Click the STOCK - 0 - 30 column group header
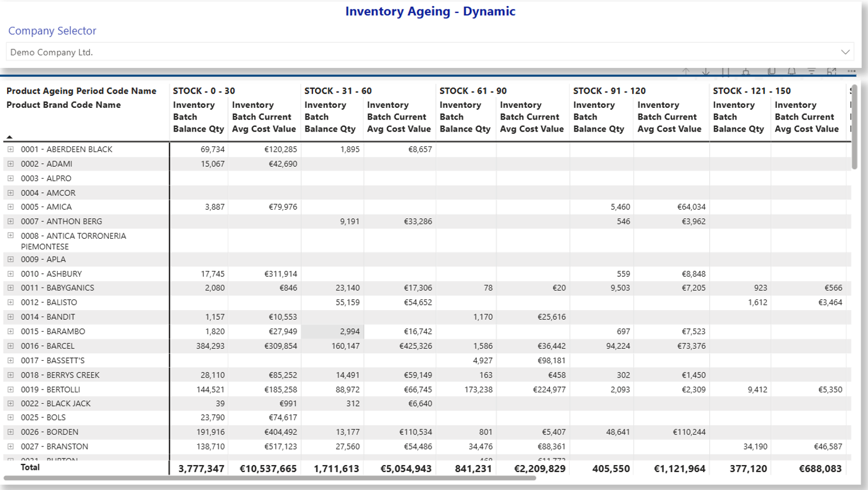The image size is (868, 490). click(204, 91)
